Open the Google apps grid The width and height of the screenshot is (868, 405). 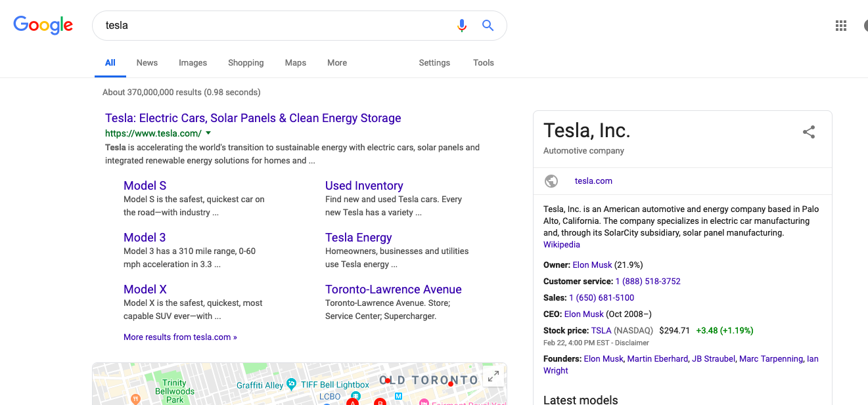pos(841,26)
